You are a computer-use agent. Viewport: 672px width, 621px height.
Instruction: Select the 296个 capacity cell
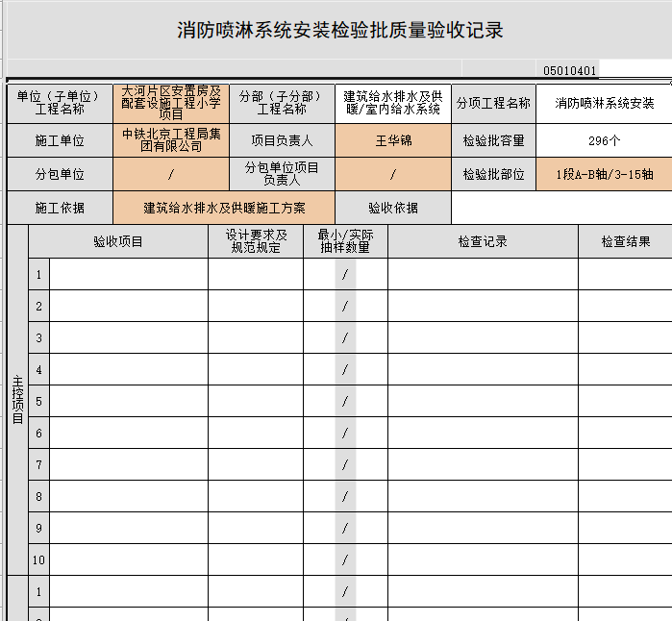click(x=605, y=140)
